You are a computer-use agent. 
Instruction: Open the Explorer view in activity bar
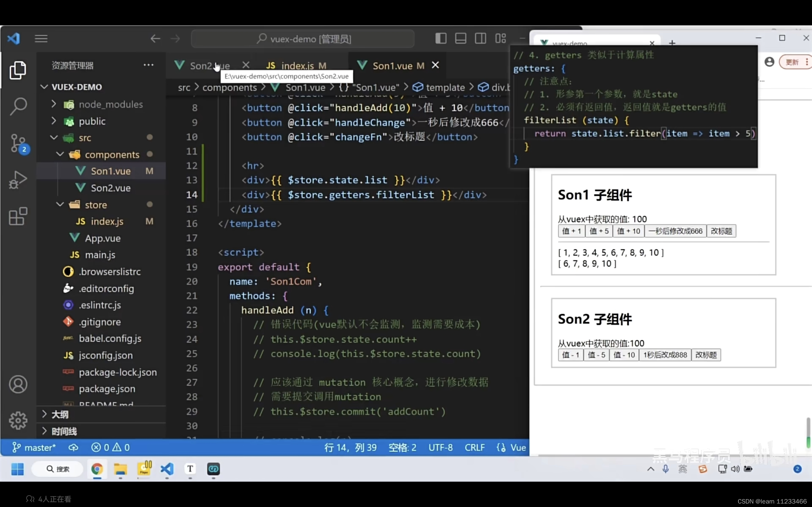(18, 70)
